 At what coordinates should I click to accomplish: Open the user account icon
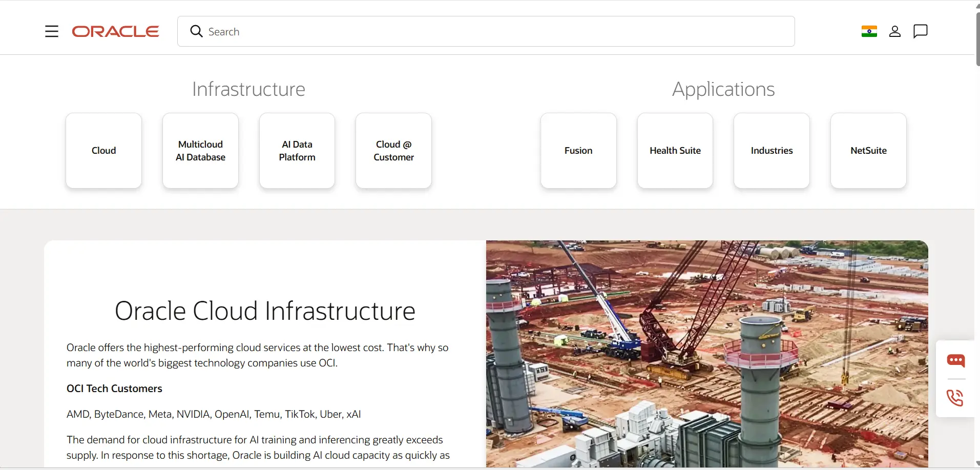click(x=894, y=31)
